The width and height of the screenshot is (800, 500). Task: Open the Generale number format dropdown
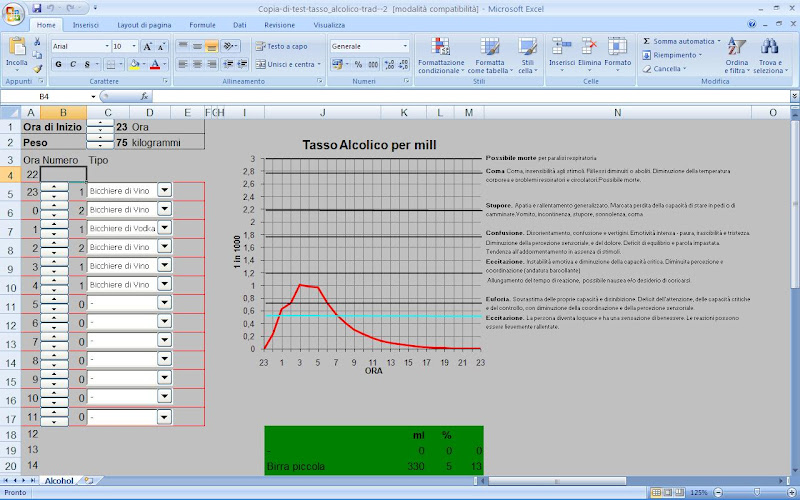(405, 46)
